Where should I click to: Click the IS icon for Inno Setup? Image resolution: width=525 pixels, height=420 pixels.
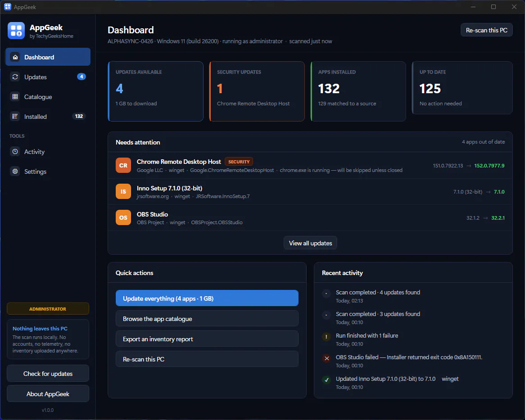(123, 191)
